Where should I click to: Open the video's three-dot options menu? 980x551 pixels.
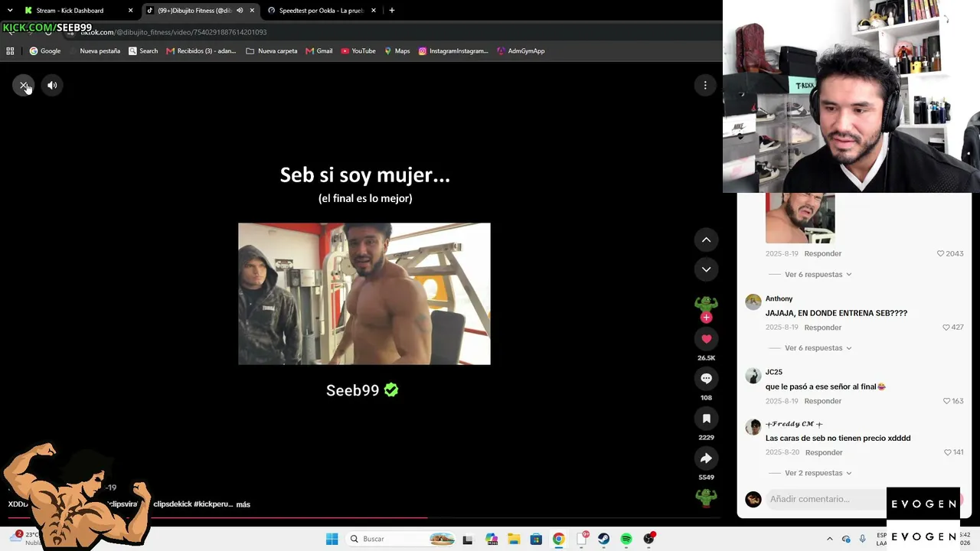[705, 85]
